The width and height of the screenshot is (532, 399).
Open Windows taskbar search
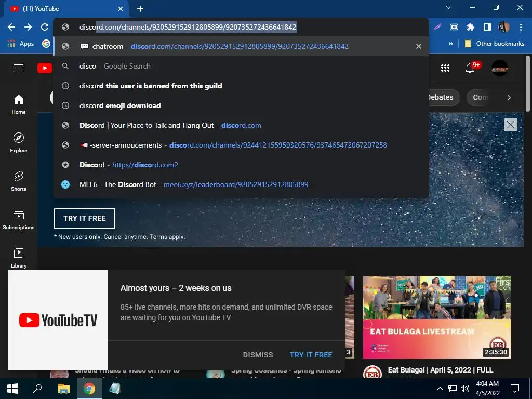pyautogui.click(x=37, y=389)
